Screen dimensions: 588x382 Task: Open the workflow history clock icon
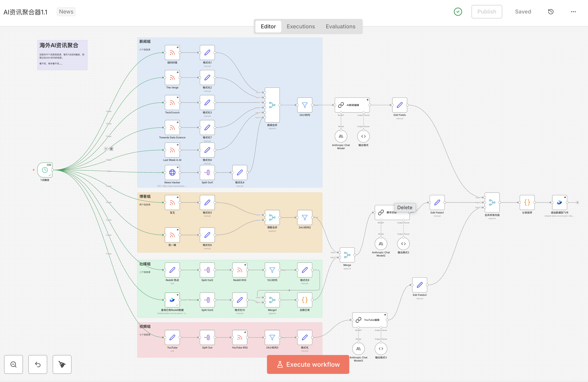click(551, 12)
